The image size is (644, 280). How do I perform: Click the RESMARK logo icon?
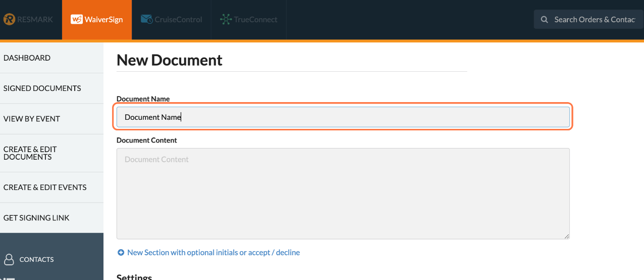tap(9, 20)
